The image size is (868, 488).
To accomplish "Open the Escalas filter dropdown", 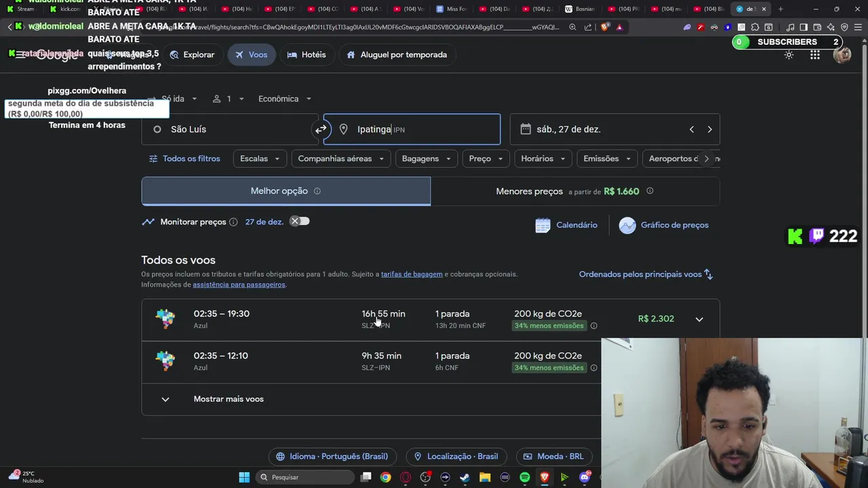I will point(260,159).
